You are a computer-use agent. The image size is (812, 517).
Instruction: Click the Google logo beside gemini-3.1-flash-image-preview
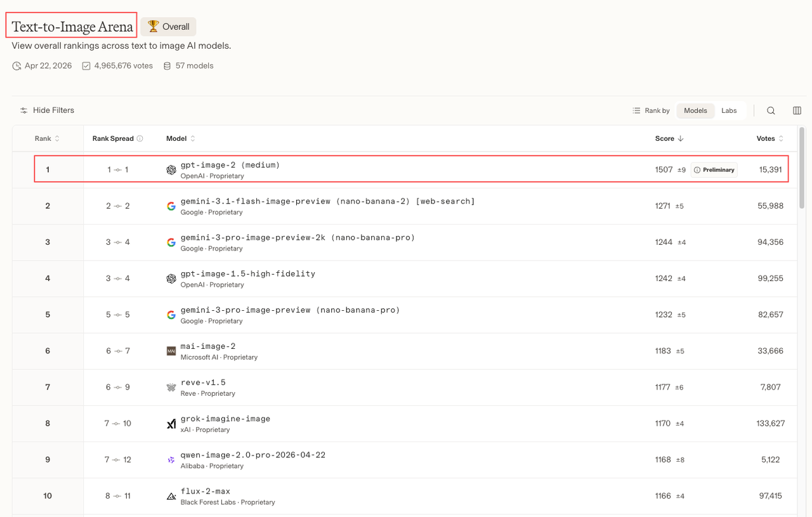[x=171, y=206]
